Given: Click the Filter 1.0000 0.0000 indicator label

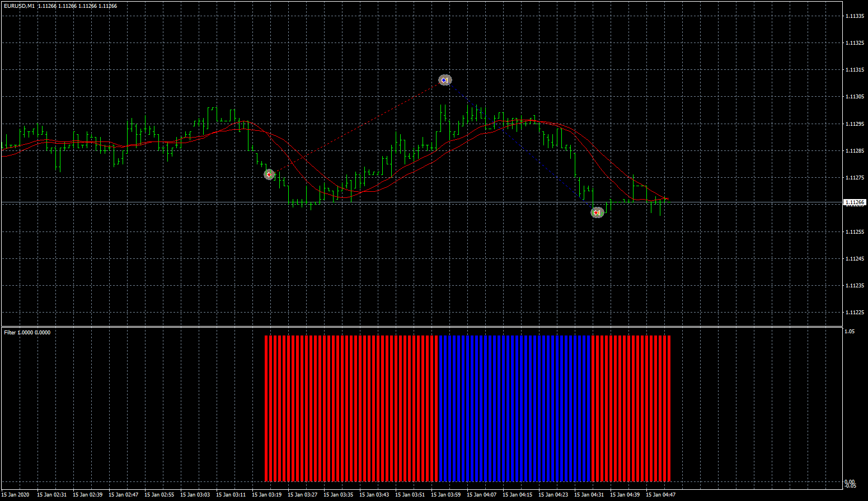Looking at the screenshot, I should tap(27, 332).
